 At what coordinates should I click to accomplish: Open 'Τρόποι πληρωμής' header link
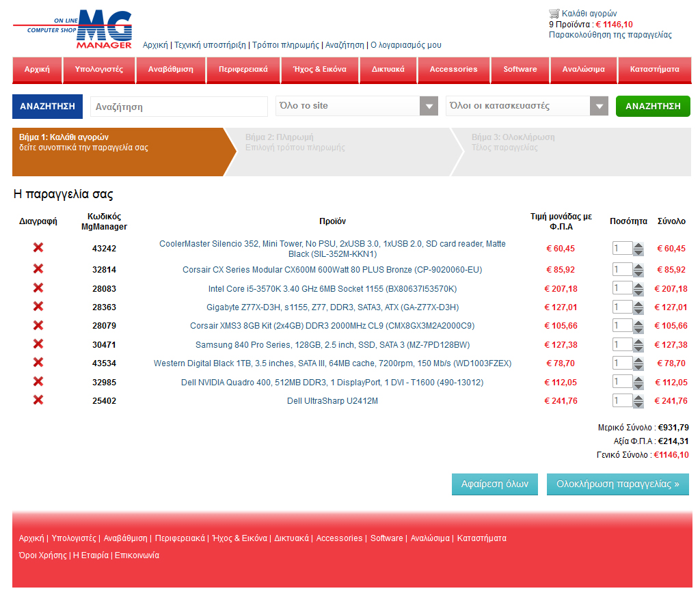[x=286, y=45]
